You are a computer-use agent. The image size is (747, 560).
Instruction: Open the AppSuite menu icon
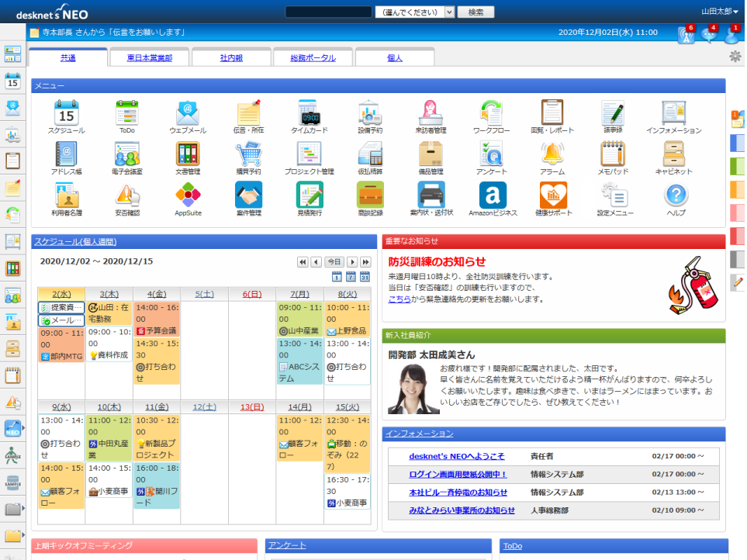(188, 195)
